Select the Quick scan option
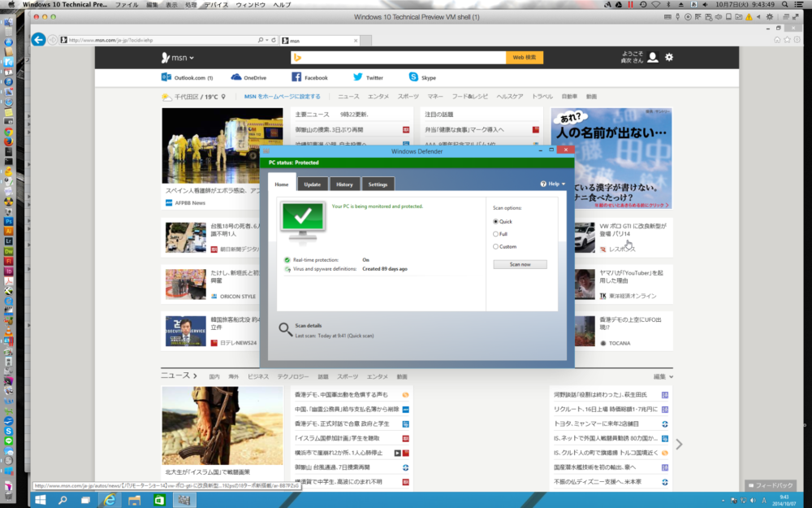The height and width of the screenshot is (508, 812). tap(496, 221)
